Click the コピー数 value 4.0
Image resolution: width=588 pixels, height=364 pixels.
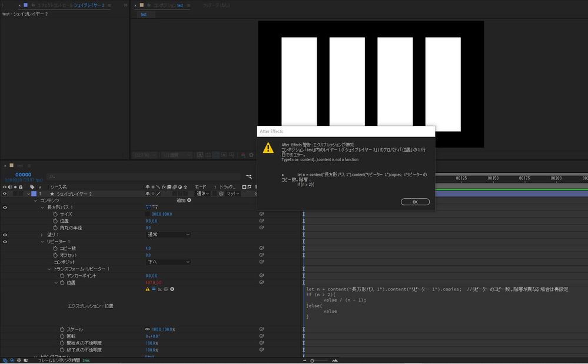pos(148,248)
